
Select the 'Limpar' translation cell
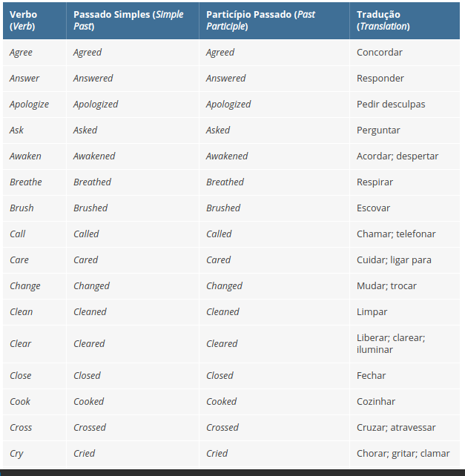(x=372, y=312)
